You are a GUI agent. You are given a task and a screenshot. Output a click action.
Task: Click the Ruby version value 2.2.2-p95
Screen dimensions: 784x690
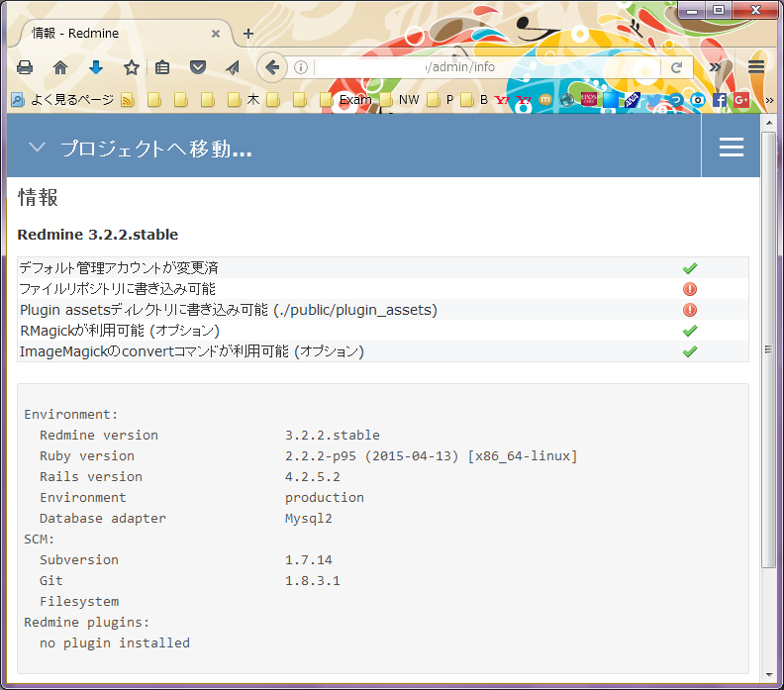tap(431, 456)
